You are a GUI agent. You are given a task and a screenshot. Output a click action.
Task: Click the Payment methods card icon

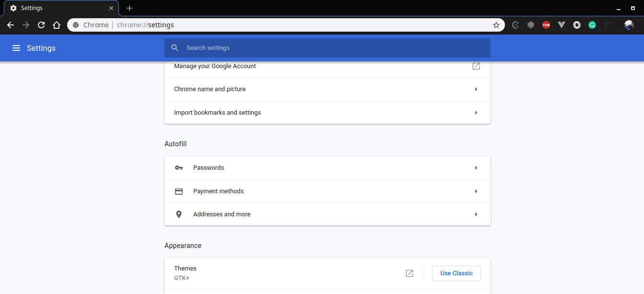click(179, 191)
